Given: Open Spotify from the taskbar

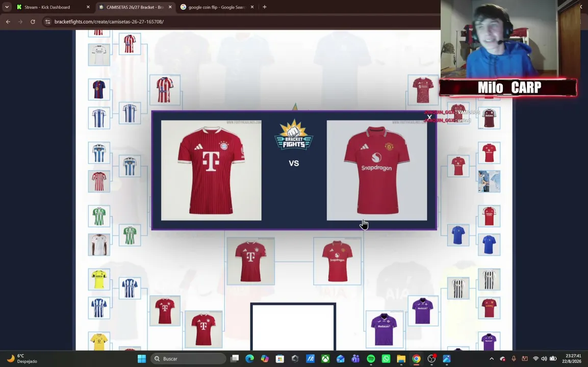Looking at the screenshot, I should [371, 359].
